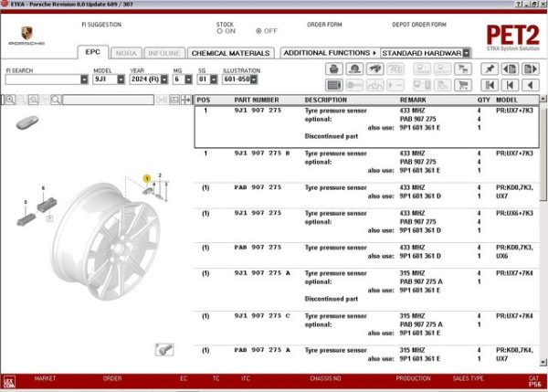Click DEPOT ORDER FORM label
Screen dimensions: 548x392
419,25
